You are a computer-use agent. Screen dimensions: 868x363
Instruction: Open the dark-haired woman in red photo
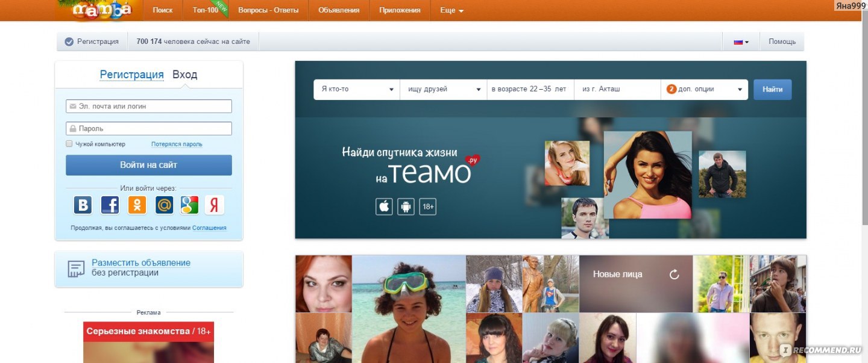pyautogui.click(x=608, y=338)
